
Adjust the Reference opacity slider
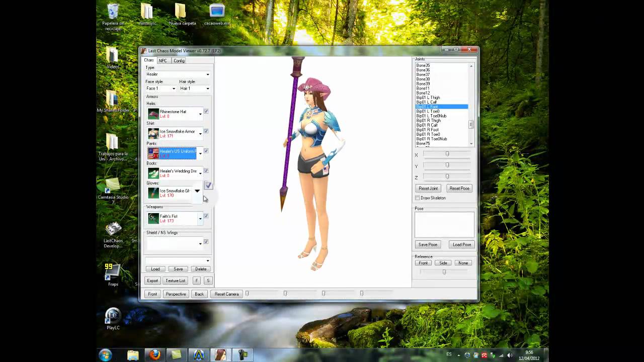click(444, 272)
